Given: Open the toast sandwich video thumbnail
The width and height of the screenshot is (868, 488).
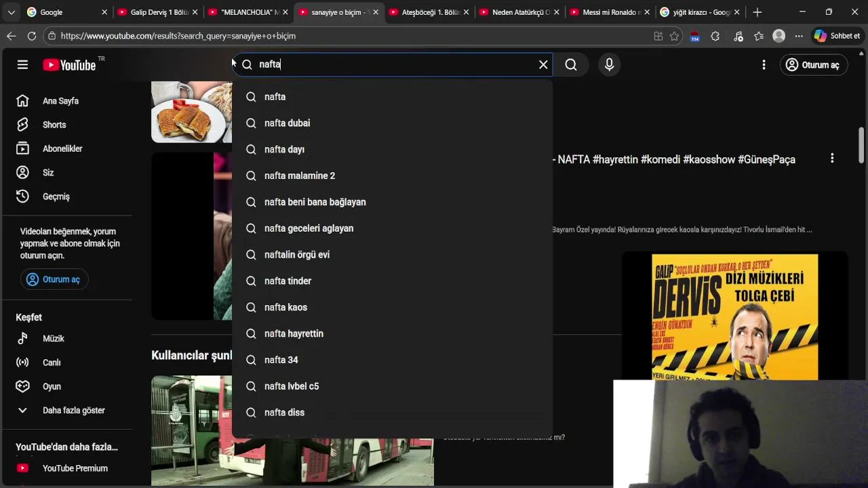Looking at the screenshot, I should click(191, 112).
